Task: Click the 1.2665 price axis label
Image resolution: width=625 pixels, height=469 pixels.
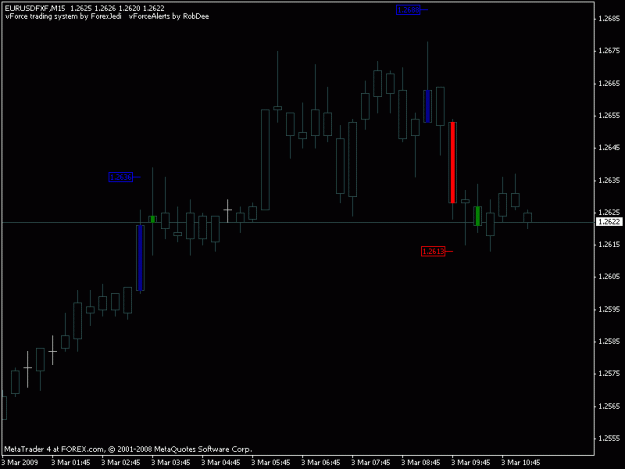Action: [609, 83]
